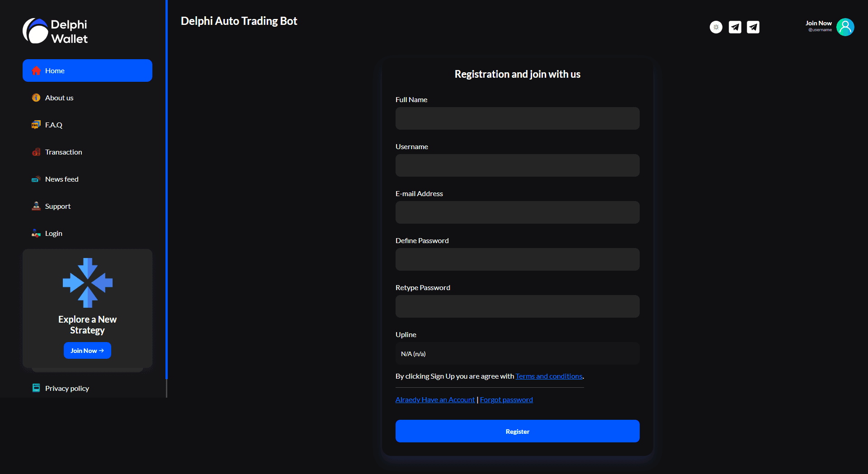The width and height of the screenshot is (868, 474).
Task: Click the Privacy policy document icon
Action: [x=36, y=388]
